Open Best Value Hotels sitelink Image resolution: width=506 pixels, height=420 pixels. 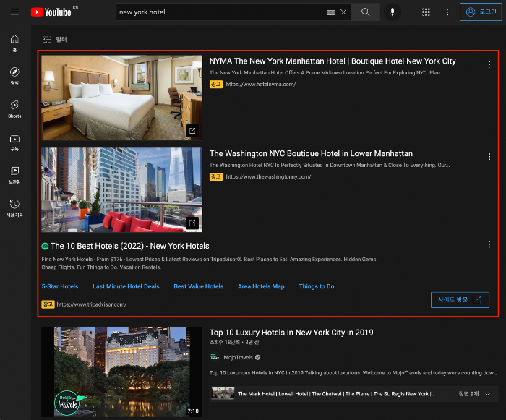(x=199, y=286)
